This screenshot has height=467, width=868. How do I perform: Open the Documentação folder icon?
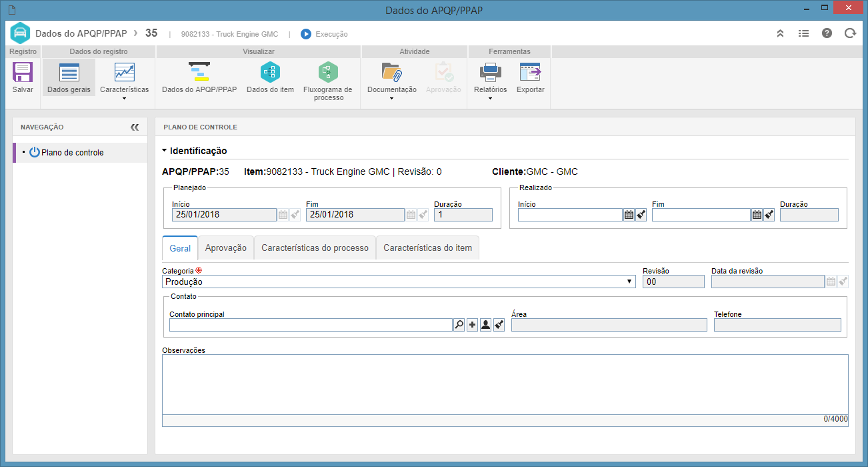[391, 72]
